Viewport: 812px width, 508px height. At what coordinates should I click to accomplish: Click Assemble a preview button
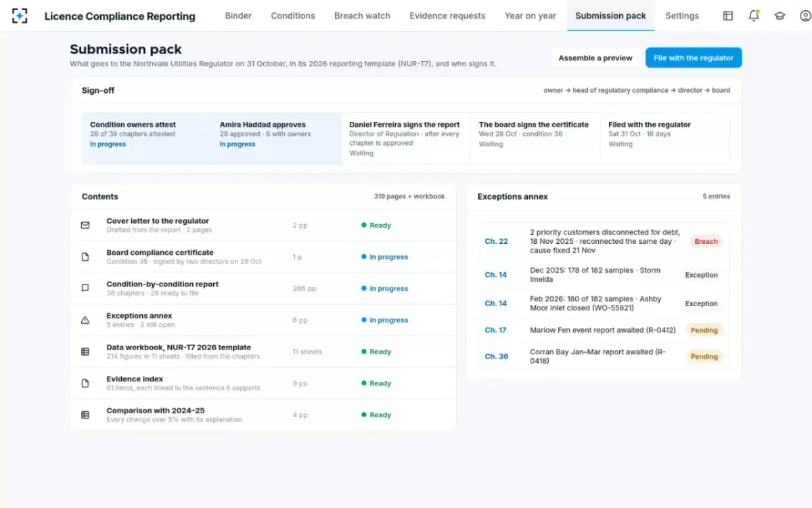point(595,58)
